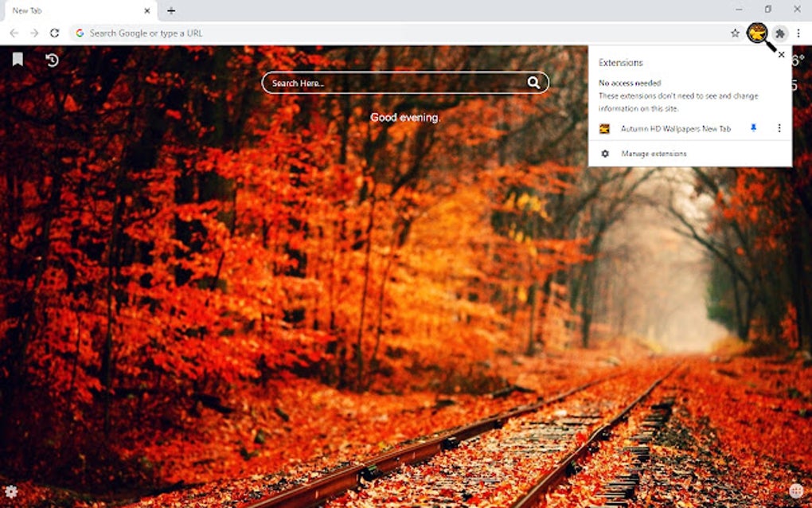Viewport: 812px width, 508px height.
Task: Open more actions for Autumn HD Wallpapers extension
Action: pos(779,128)
